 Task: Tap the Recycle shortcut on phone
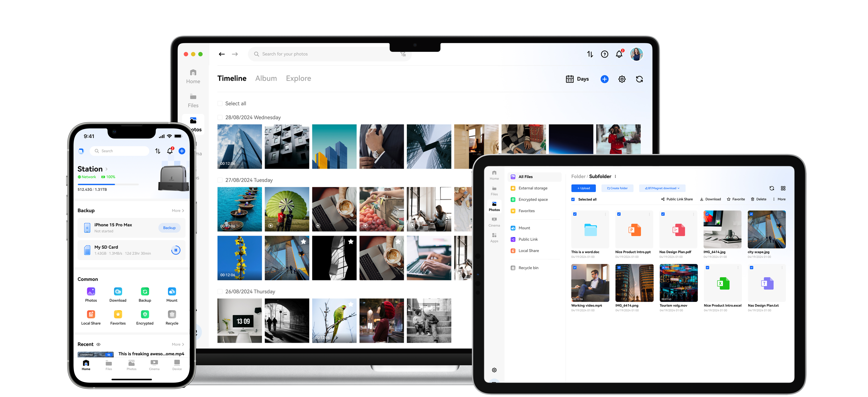click(x=172, y=318)
